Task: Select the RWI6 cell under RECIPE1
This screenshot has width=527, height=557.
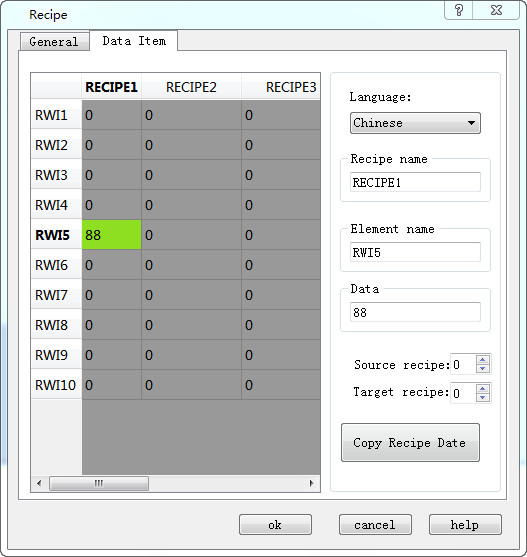Action: click(112, 265)
